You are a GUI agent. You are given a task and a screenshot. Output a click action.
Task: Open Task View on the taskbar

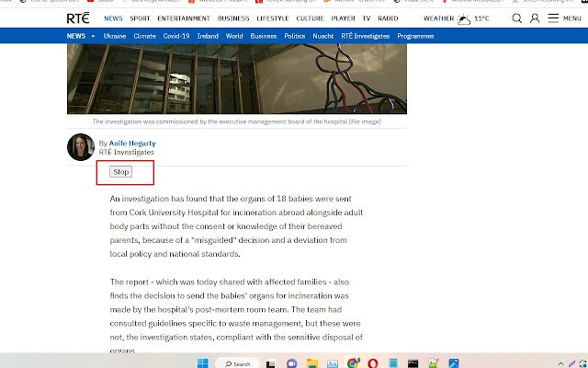(x=270, y=363)
